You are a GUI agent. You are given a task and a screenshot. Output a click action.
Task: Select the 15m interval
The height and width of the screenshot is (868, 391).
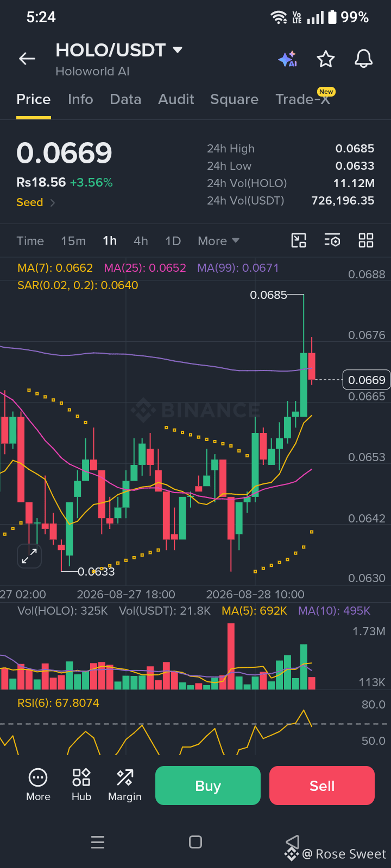(73, 241)
